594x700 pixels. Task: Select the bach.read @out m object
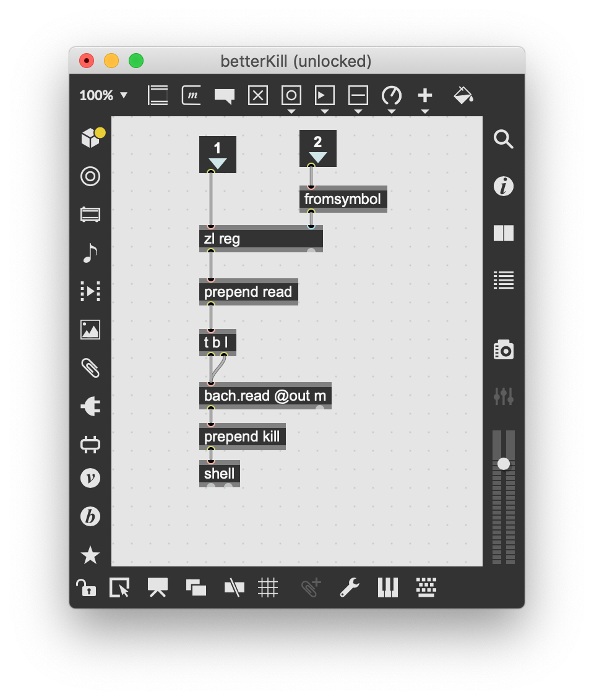[x=265, y=396]
